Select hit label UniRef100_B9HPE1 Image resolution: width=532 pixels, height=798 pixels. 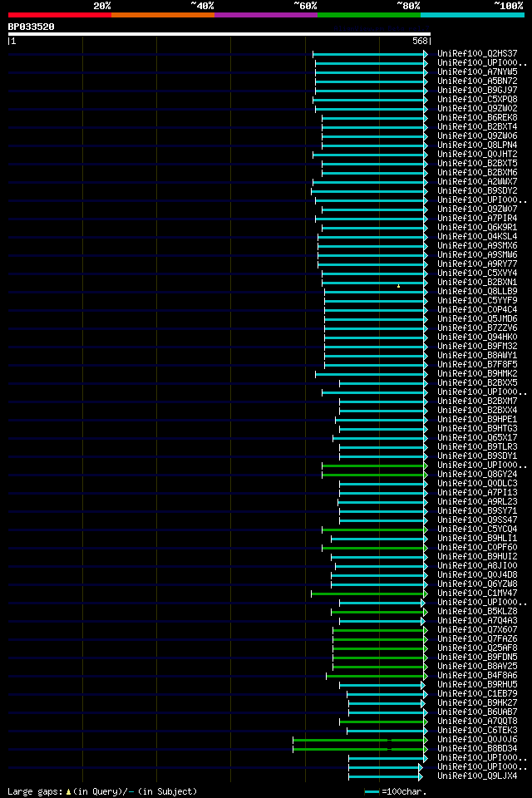(477, 420)
